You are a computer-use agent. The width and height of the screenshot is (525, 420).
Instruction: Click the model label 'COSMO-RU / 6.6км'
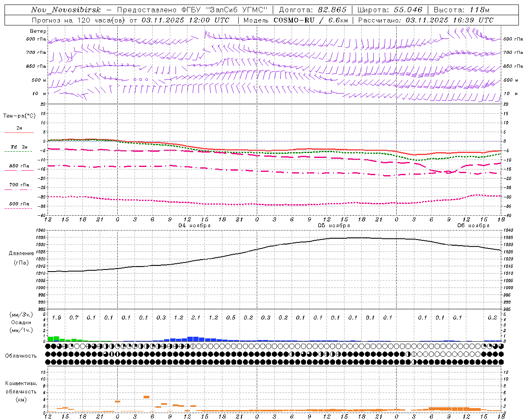click(310, 20)
